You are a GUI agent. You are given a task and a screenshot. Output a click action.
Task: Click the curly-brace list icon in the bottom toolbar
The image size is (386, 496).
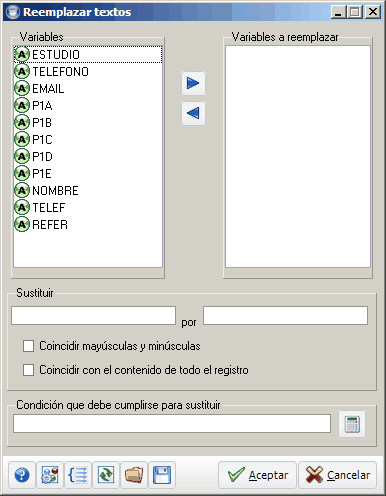click(78, 475)
